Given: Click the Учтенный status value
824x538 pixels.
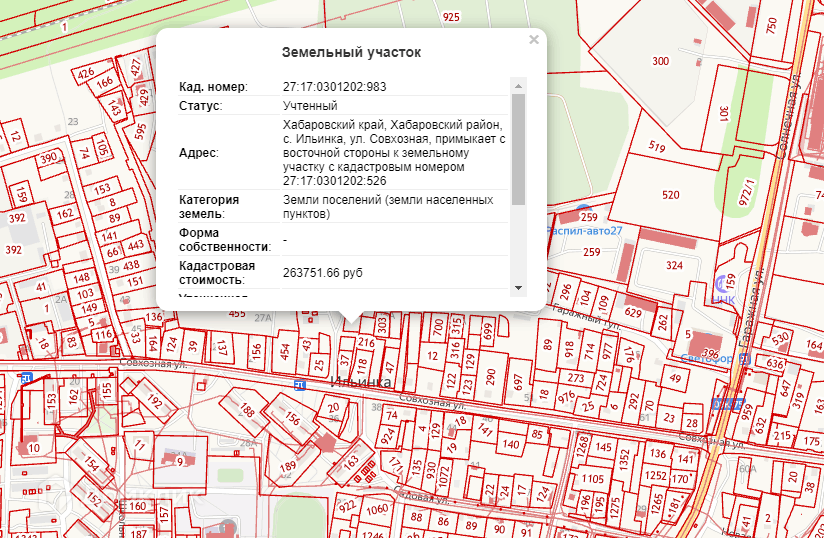Looking at the screenshot, I should click(x=310, y=106).
